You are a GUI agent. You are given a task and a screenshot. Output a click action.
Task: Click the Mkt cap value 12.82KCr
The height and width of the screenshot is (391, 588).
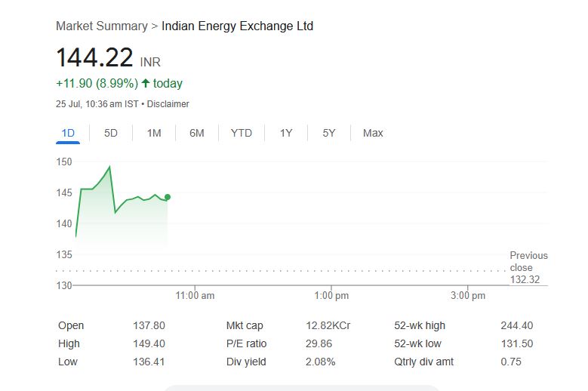click(x=328, y=326)
